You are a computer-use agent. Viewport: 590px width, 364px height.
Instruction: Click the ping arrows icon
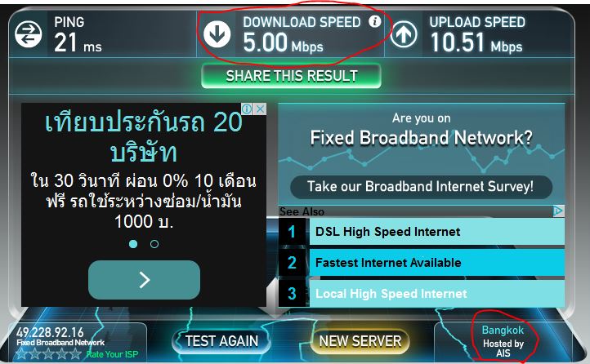coord(29,33)
